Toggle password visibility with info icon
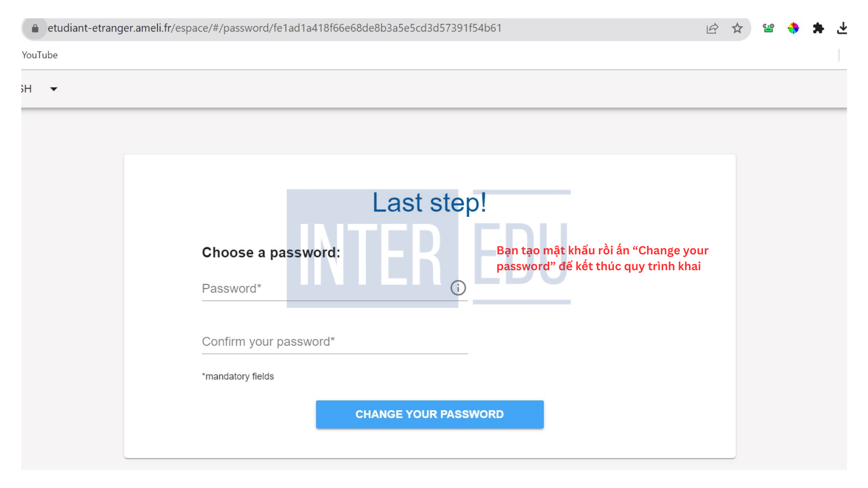Viewport: 868px width, 488px height. tap(458, 288)
